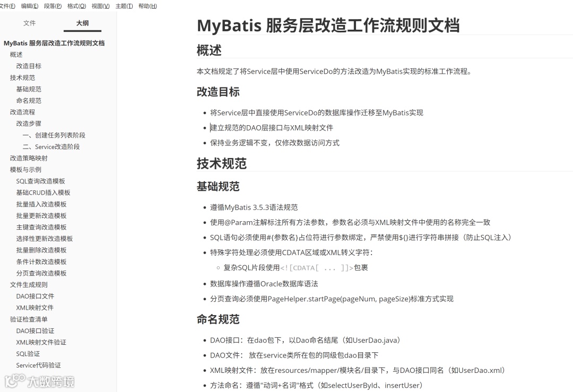Click the 命名规范 heading in document body
573x392 pixels.
(x=218, y=319)
